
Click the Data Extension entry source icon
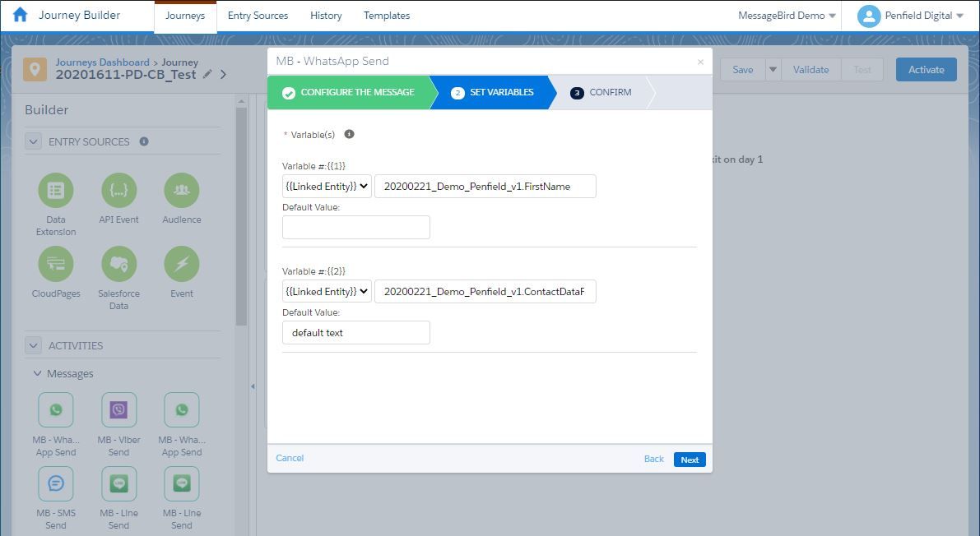coord(56,191)
